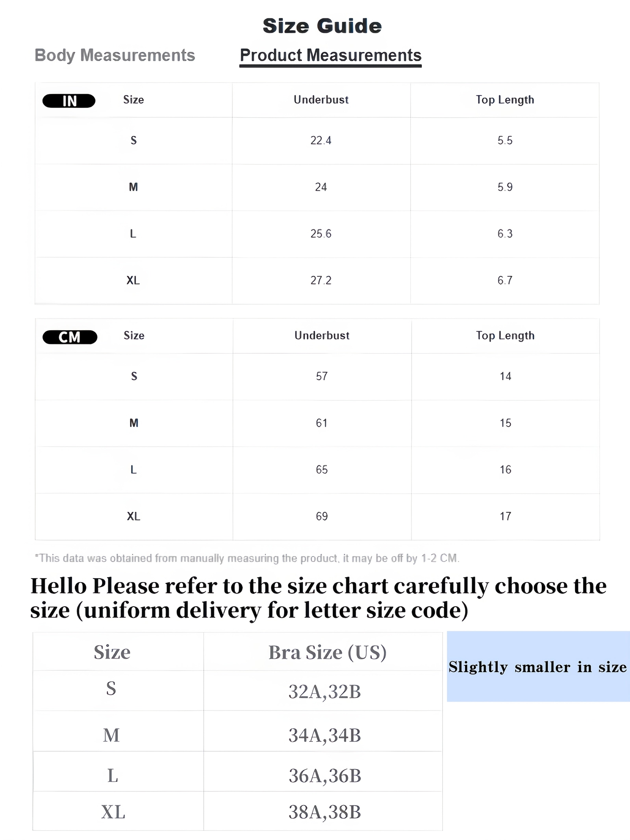The height and width of the screenshot is (840, 630).
Task: Select the 57 underbust value in CM table
Action: [322, 377]
